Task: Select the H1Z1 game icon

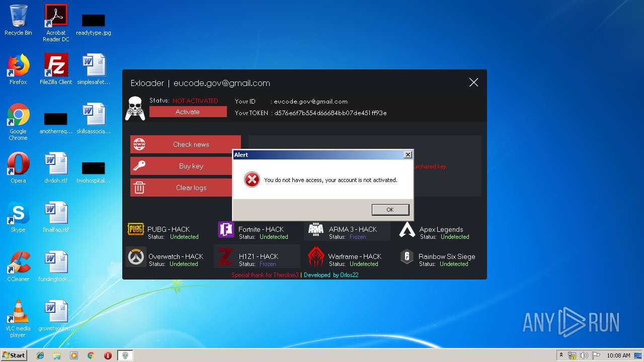Action: click(x=225, y=257)
